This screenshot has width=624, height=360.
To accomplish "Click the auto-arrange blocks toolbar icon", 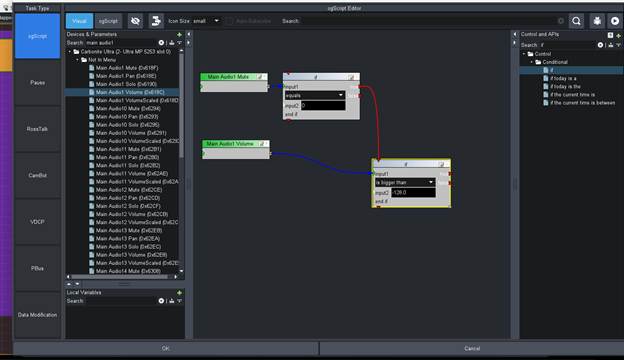I will pos(156,21).
